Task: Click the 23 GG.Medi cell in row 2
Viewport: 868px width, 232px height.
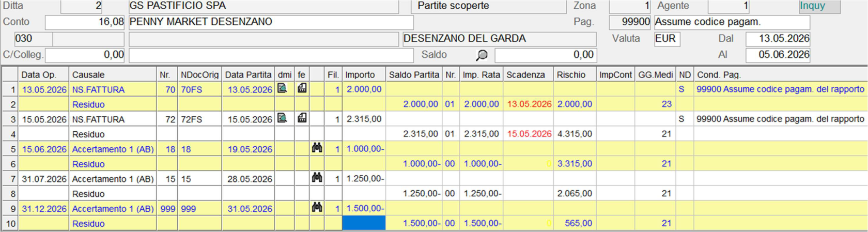Action: (655, 104)
